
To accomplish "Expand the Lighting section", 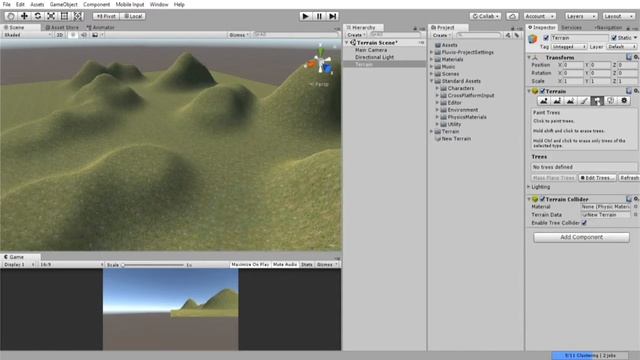I will click(529, 187).
